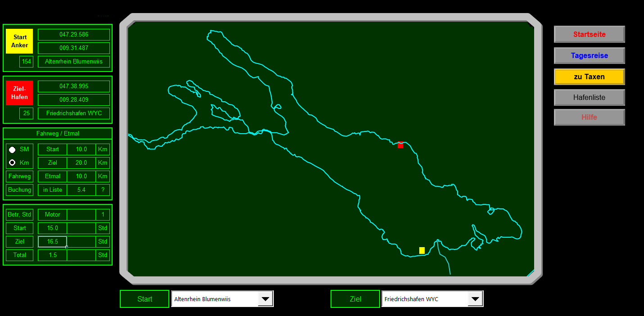This screenshot has height=316, width=644.
Task: Click the Betr, Std button
Action: (20, 214)
